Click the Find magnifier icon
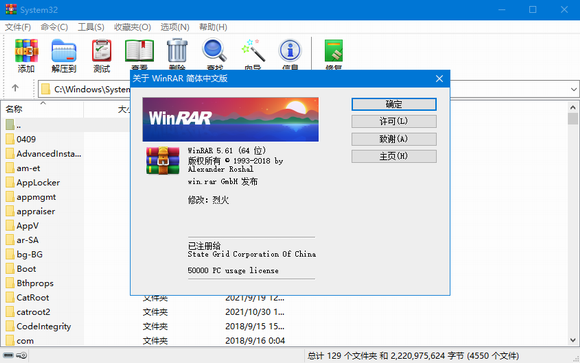Screen dimensions: 580x363 tap(215, 50)
